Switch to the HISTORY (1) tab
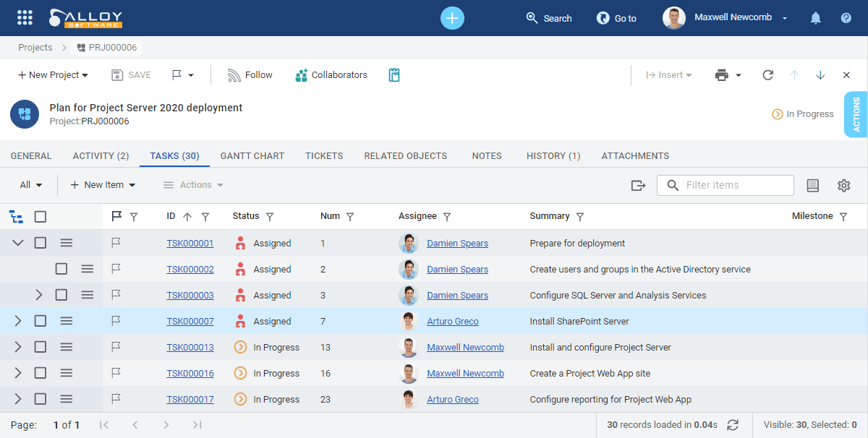The height and width of the screenshot is (438, 868). click(x=553, y=155)
